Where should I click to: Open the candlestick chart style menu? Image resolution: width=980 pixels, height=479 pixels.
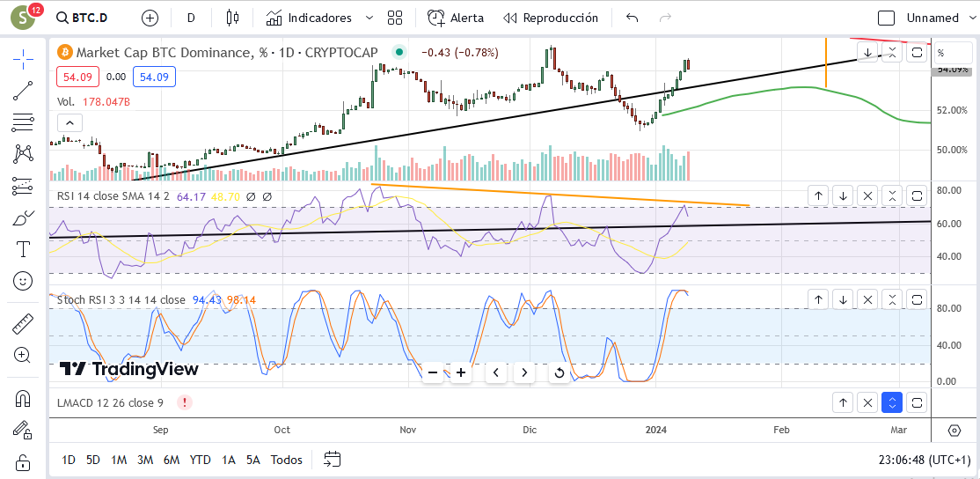coord(233,18)
